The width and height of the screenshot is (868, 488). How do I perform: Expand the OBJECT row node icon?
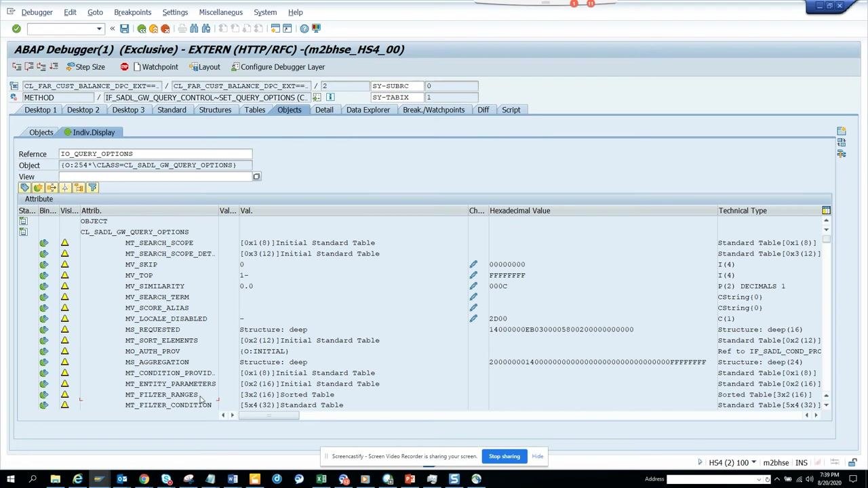[23, 222]
